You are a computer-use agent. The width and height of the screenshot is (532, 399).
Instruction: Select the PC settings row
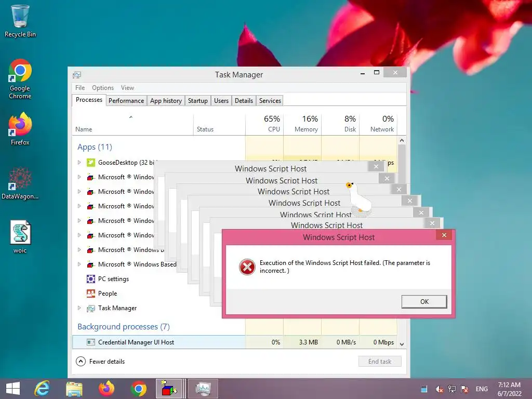113,279
